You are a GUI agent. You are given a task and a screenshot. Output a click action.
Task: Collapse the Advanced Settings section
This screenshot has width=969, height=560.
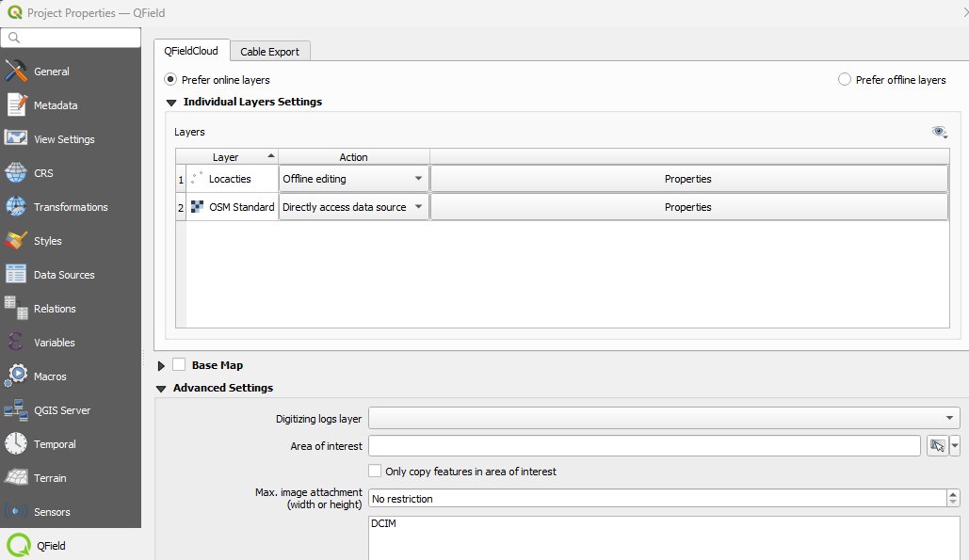(x=161, y=389)
